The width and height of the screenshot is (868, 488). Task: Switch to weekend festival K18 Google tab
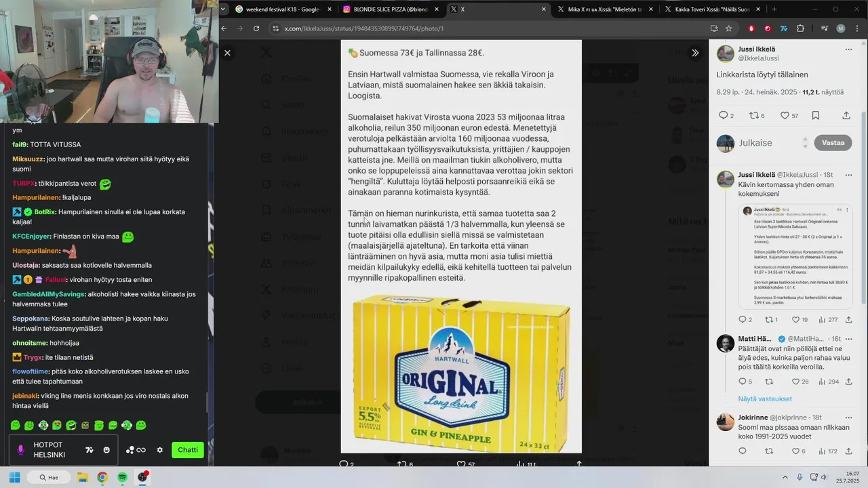coord(283,9)
